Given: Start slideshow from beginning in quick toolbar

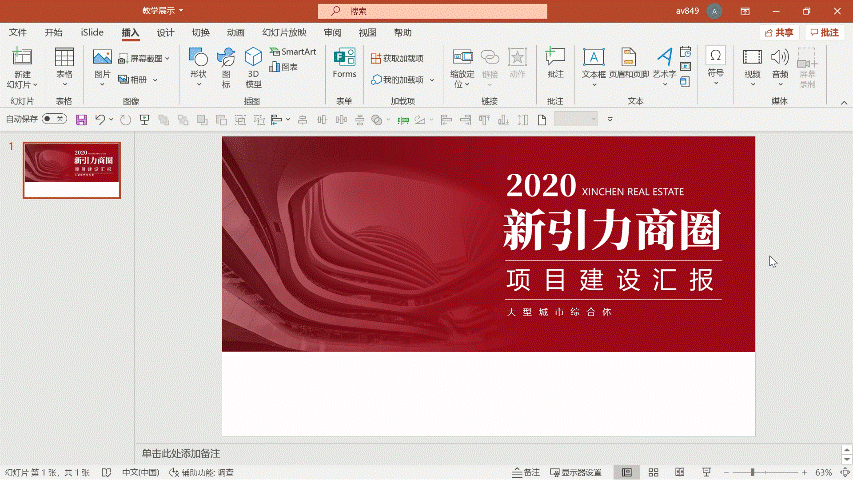Looking at the screenshot, I should 144,120.
